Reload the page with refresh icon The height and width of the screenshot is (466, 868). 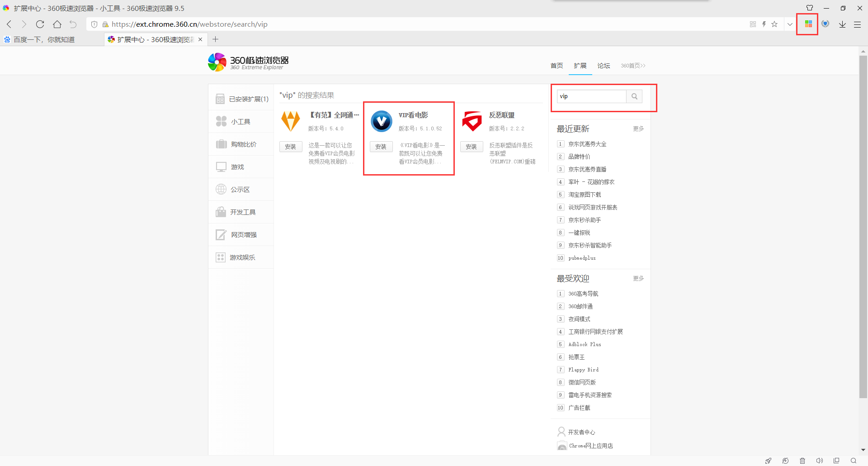click(x=40, y=24)
